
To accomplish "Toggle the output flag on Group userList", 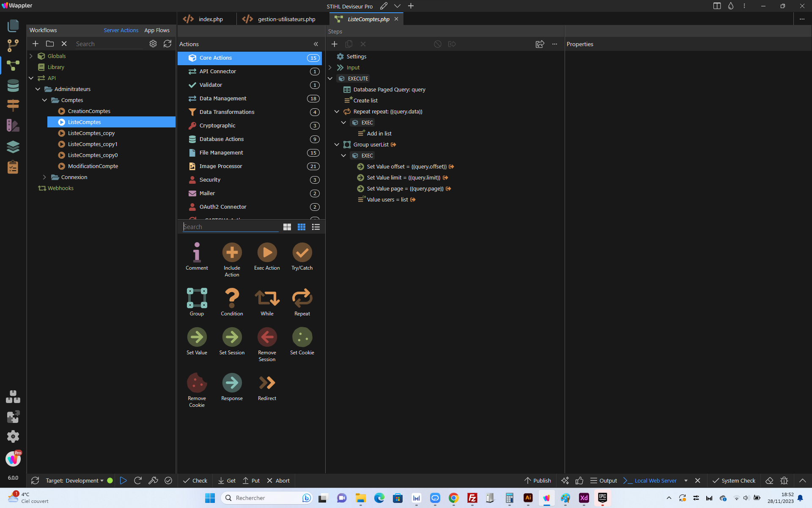I will point(394,145).
